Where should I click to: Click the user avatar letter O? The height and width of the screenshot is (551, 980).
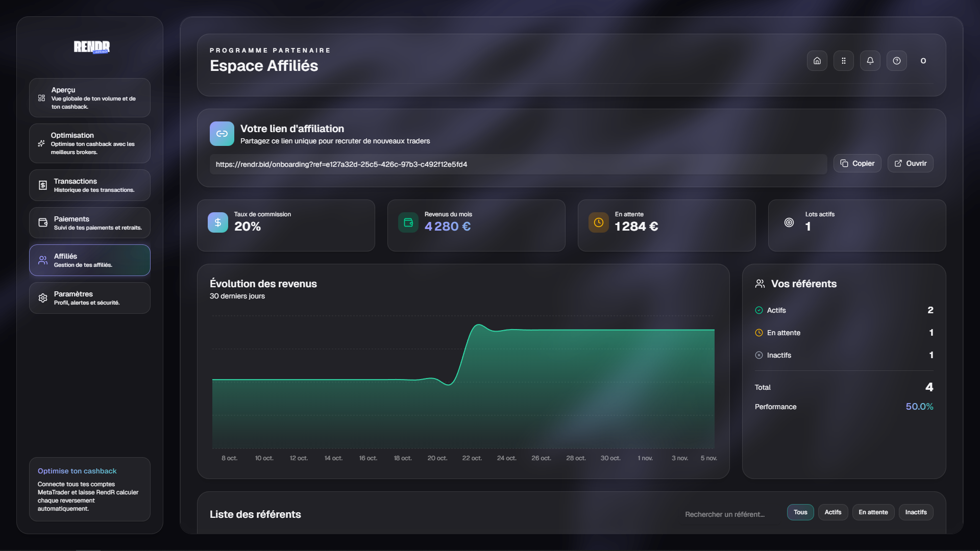pos(923,61)
